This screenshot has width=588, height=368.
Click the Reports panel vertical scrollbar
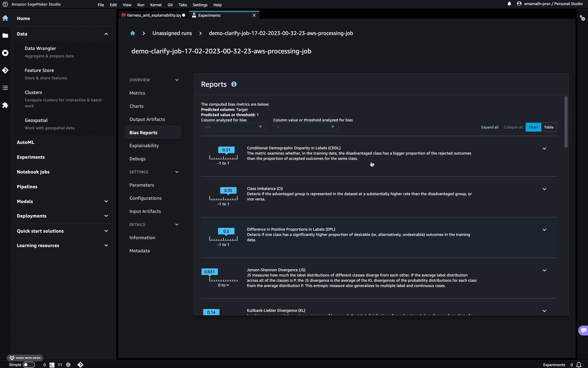[x=566, y=122]
